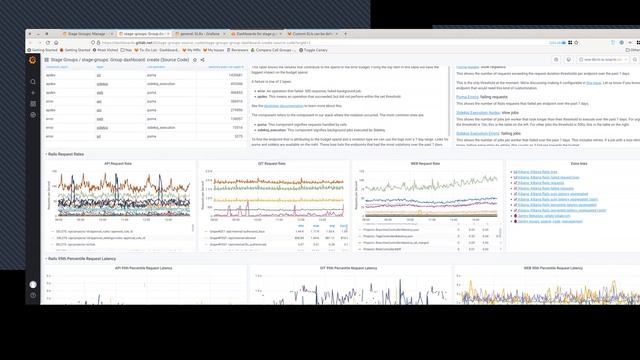The width and height of the screenshot is (640, 360).
Task: Click the browser home button
Action: pos(56,42)
